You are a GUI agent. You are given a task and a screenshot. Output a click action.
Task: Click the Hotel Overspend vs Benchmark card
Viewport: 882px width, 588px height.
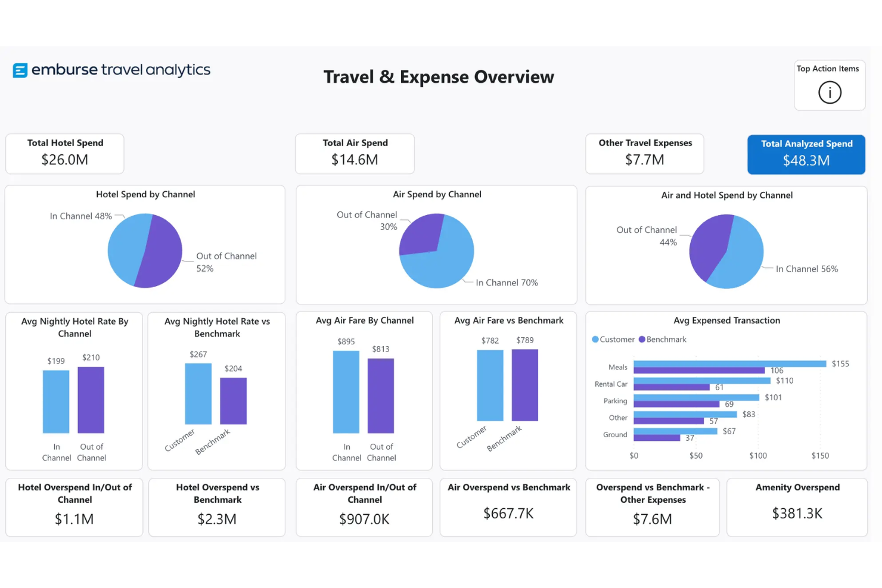[217, 507]
